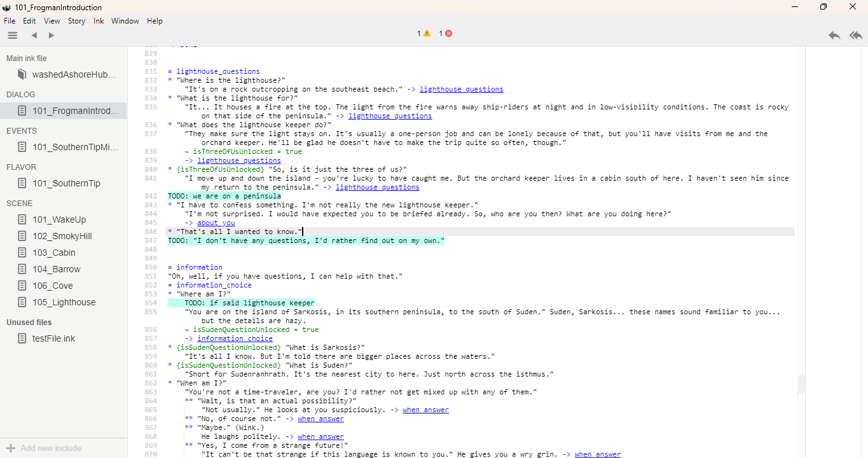Click the restart story double-arrow icon
This screenshot has height=458, width=868.
(x=855, y=36)
